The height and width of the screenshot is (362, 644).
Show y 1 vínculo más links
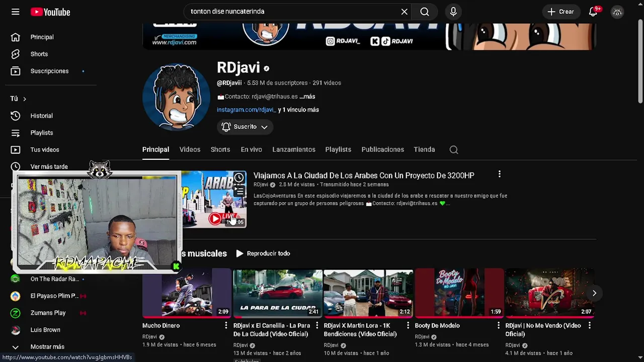tap(298, 110)
